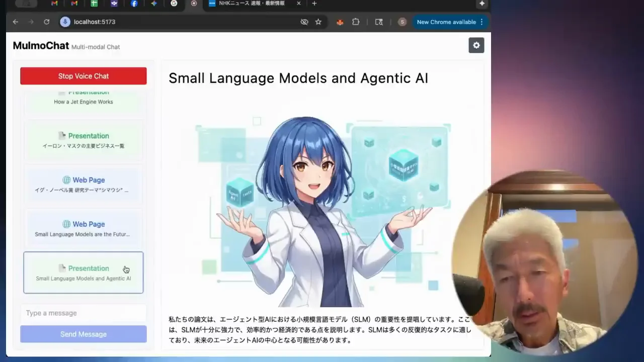This screenshot has width=644, height=362.
Task: Close the NHKニュース tab
Action: tap(299, 4)
